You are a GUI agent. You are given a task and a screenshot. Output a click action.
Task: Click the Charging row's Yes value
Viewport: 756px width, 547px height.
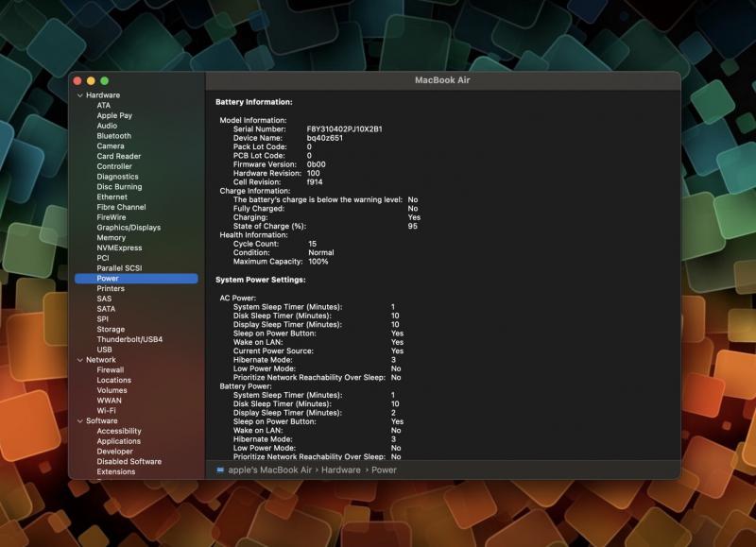click(414, 217)
